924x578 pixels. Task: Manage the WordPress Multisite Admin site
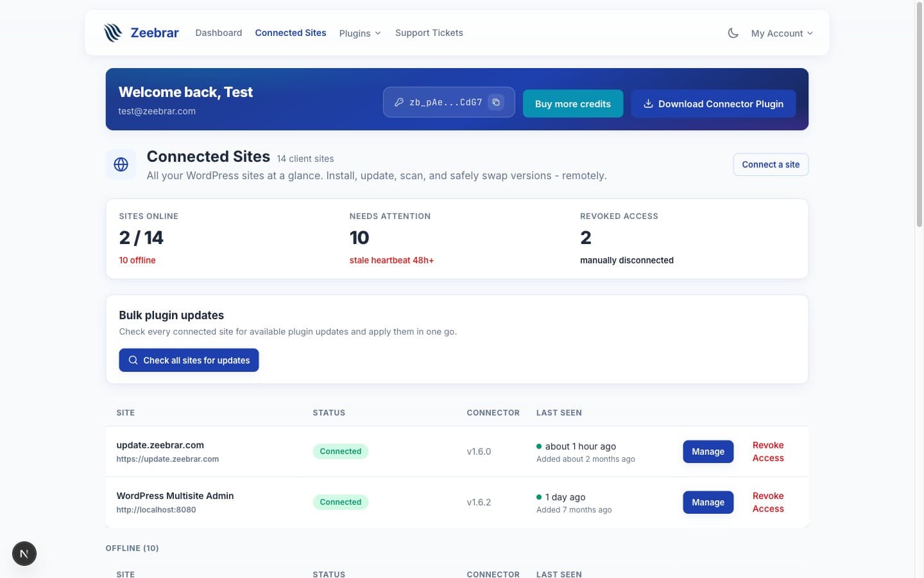(708, 502)
